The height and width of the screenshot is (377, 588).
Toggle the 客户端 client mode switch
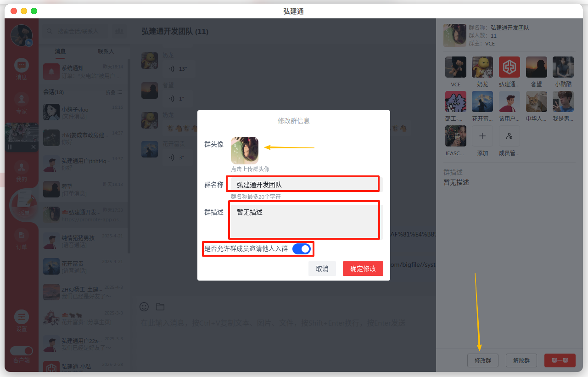pos(22,350)
